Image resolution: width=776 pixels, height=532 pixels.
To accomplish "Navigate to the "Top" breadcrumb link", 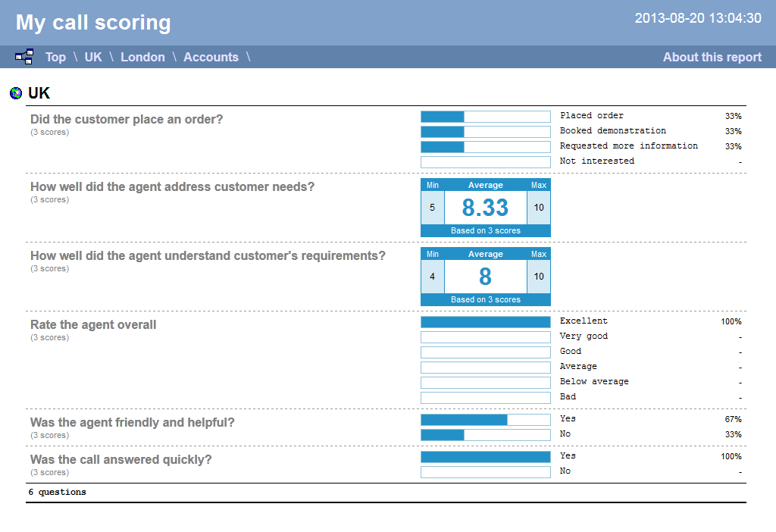I will click(55, 57).
